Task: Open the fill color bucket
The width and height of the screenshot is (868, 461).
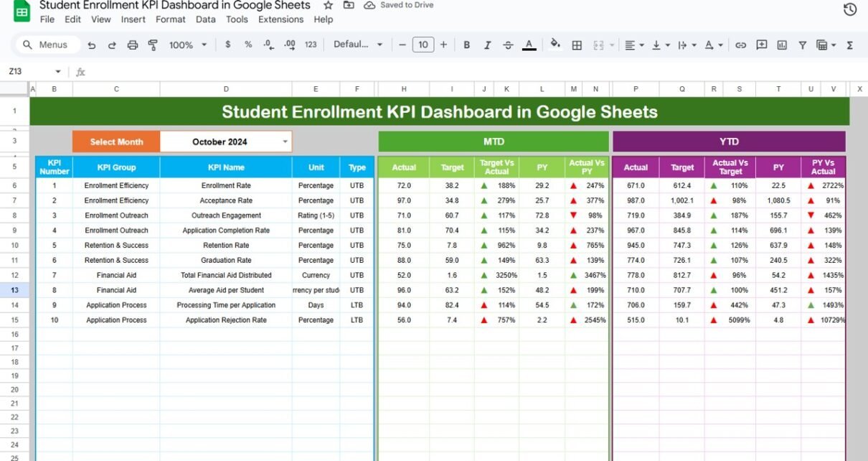Action: point(555,45)
